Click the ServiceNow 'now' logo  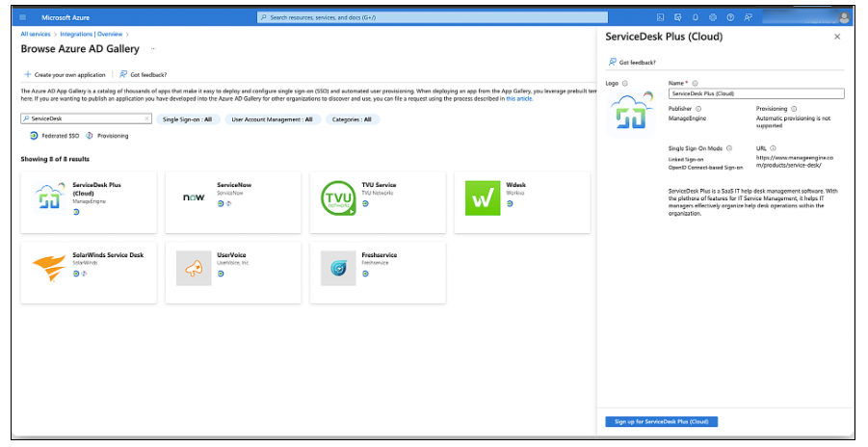click(x=194, y=197)
